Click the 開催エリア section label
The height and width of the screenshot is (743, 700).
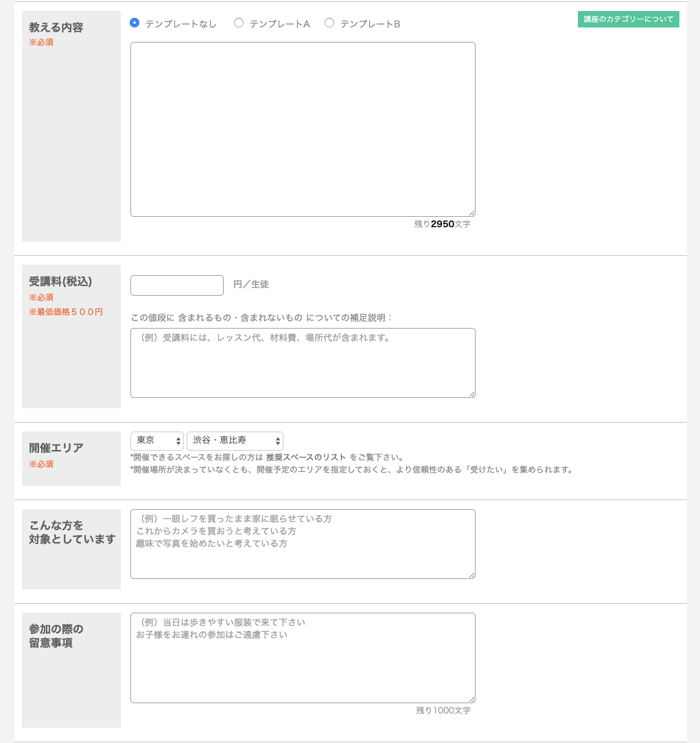[x=56, y=448]
